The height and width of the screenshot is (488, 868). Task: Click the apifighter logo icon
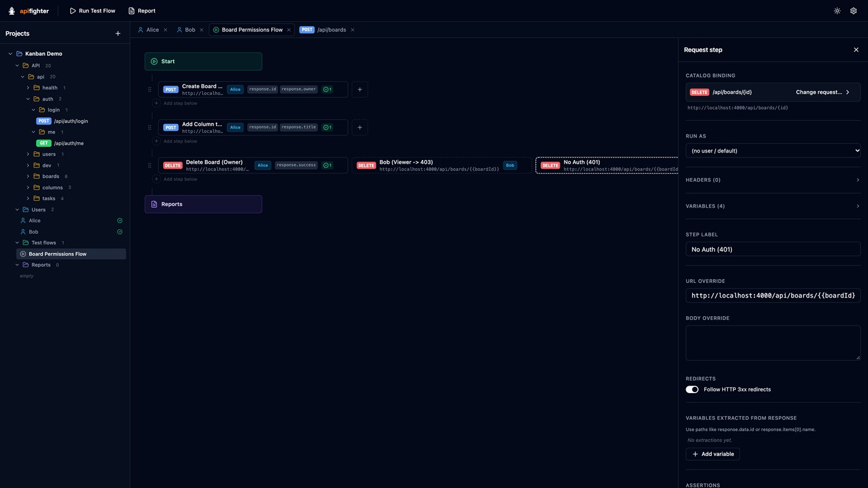12,11
